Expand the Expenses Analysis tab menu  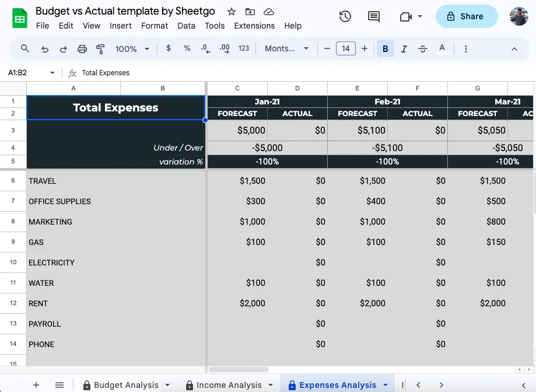click(386, 385)
